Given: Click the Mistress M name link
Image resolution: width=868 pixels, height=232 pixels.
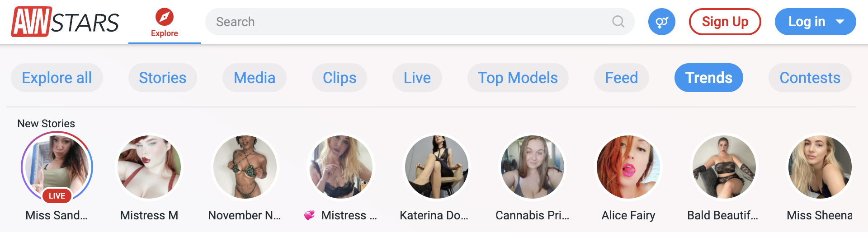Looking at the screenshot, I should click(149, 215).
